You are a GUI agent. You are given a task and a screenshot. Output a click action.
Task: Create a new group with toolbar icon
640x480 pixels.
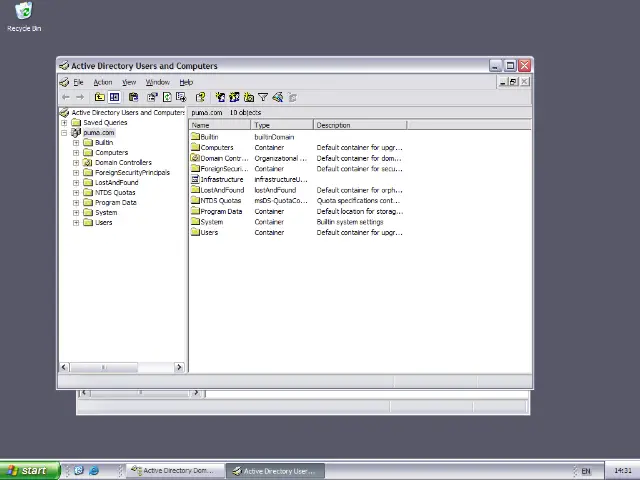click(234, 97)
